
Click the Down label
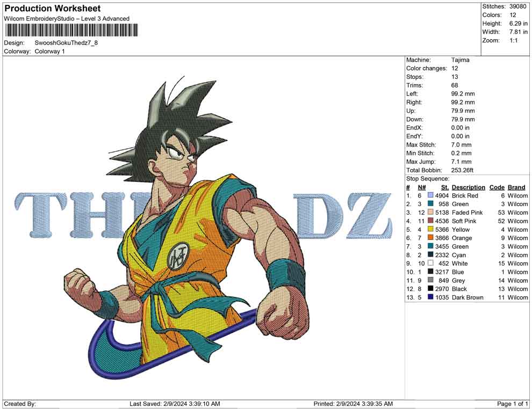tap(415, 119)
